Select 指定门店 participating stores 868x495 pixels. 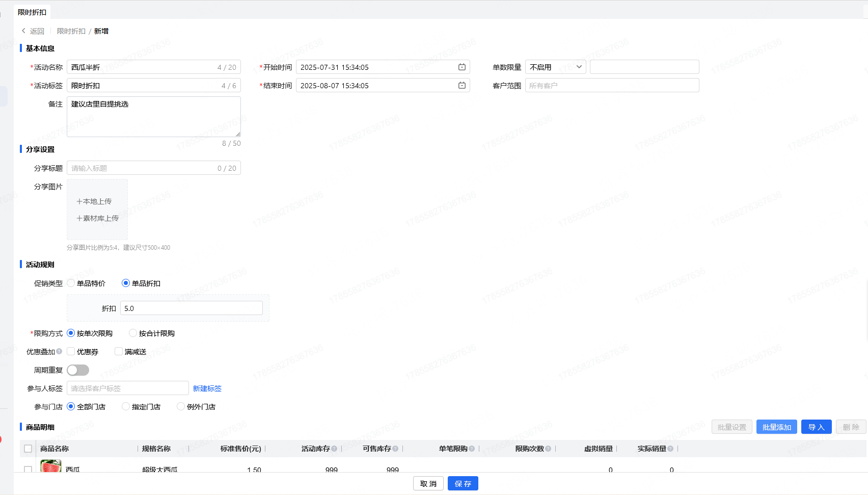126,406
